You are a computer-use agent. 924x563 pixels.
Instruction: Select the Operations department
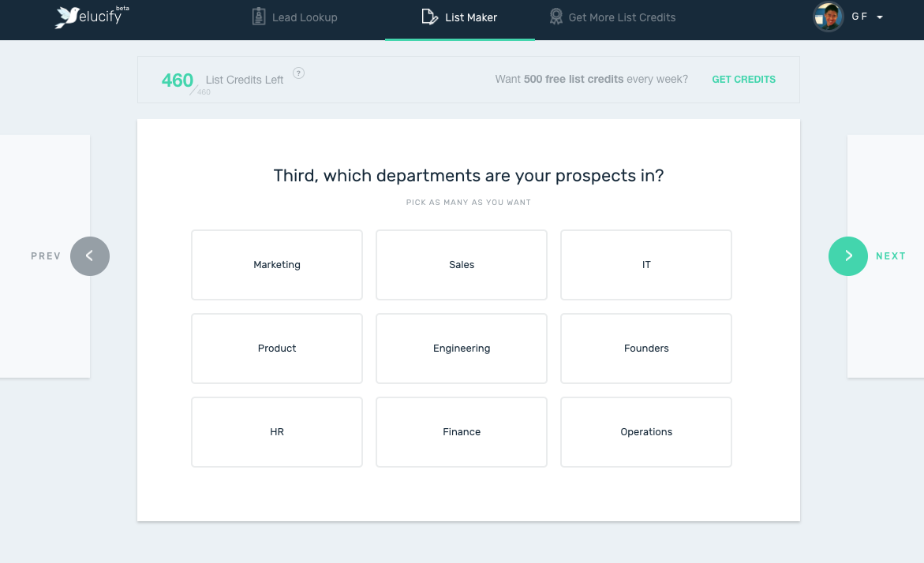click(646, 432)
